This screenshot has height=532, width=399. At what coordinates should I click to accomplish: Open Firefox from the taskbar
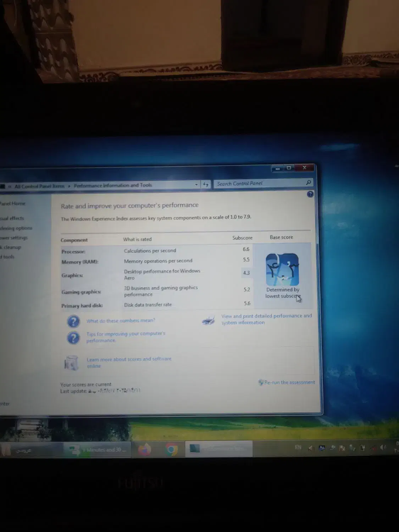144,450
